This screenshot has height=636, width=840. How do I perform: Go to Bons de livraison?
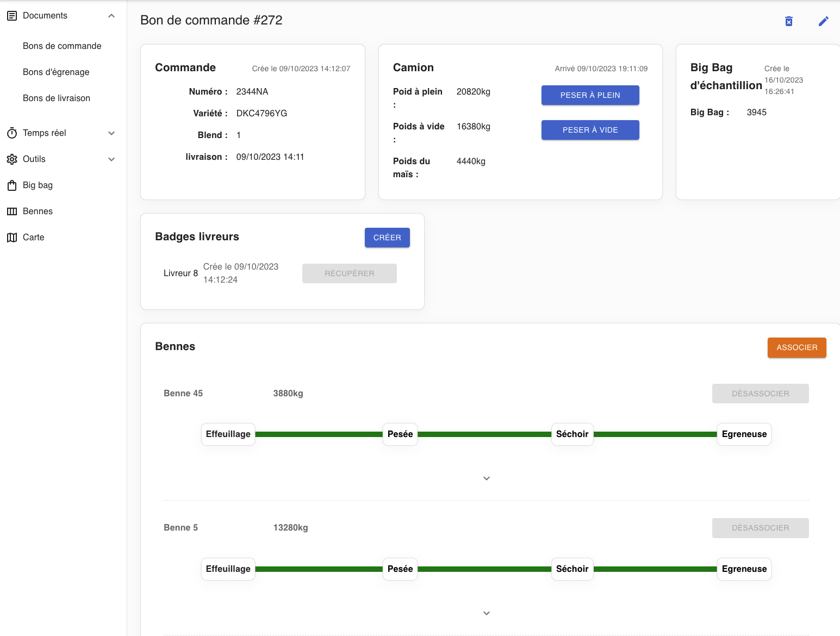pos(57,98)
